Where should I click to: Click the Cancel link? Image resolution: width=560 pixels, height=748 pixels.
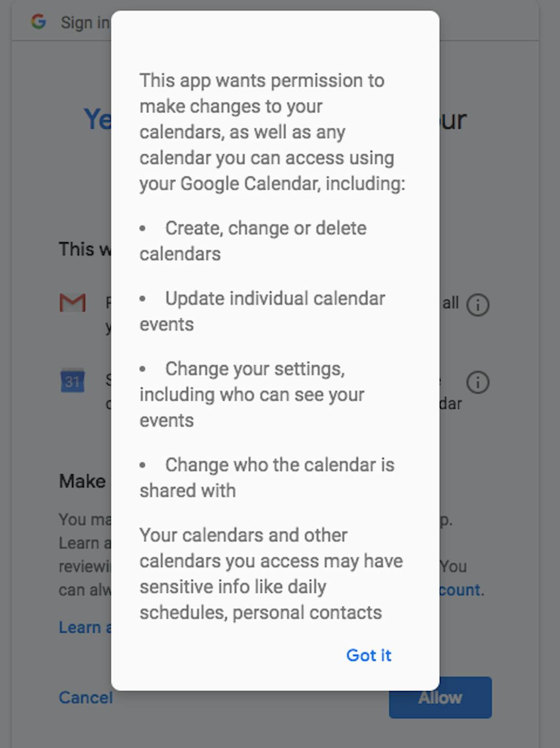[85, 698]
